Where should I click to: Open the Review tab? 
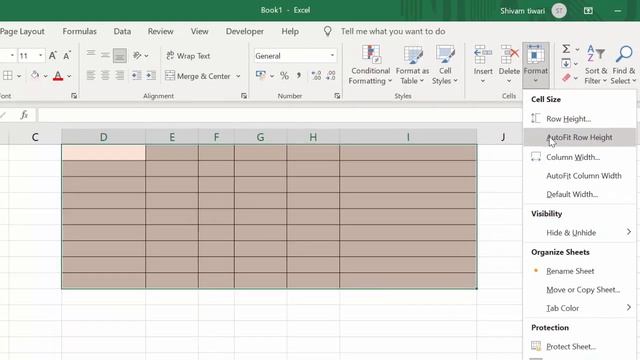(x=160, y=31)
